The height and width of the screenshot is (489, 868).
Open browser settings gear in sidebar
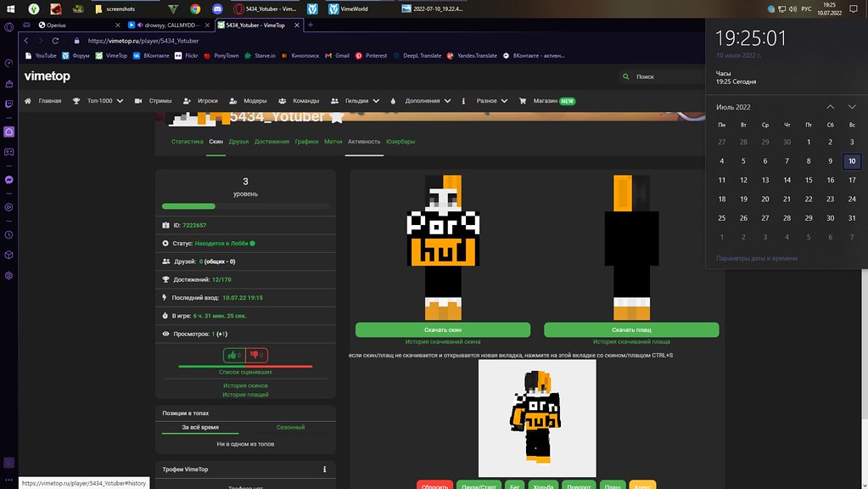pos(8,276)
